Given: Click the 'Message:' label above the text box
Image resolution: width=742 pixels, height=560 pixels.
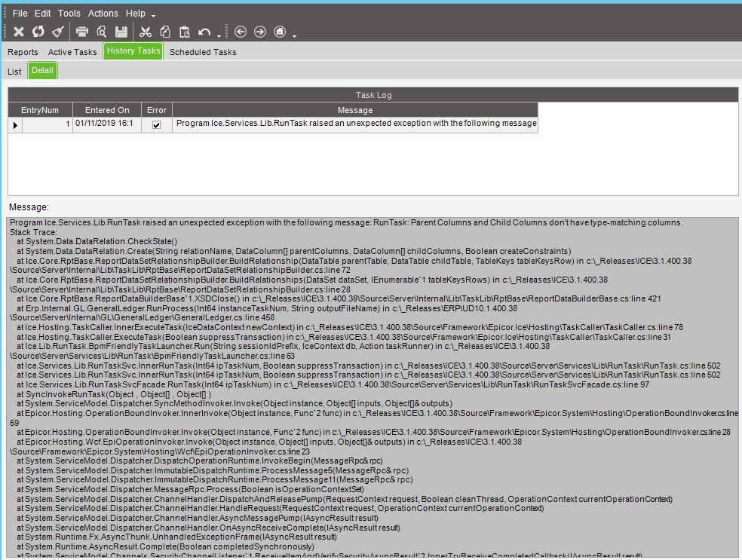Looking at the screenshot, I should tap(29, 207).
